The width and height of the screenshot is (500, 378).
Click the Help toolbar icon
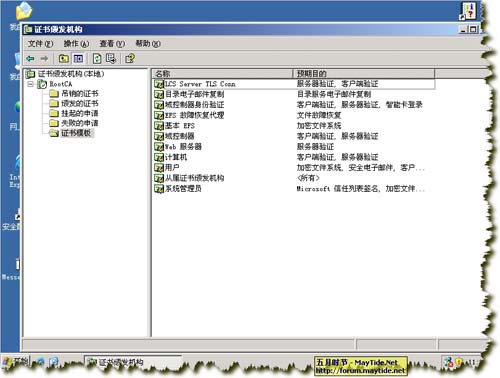[x=130, y=59]
